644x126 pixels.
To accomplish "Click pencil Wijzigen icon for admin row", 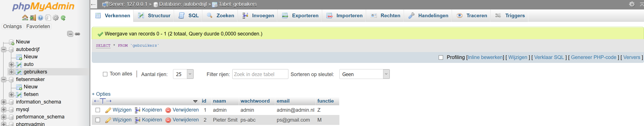I will [108, 110].
